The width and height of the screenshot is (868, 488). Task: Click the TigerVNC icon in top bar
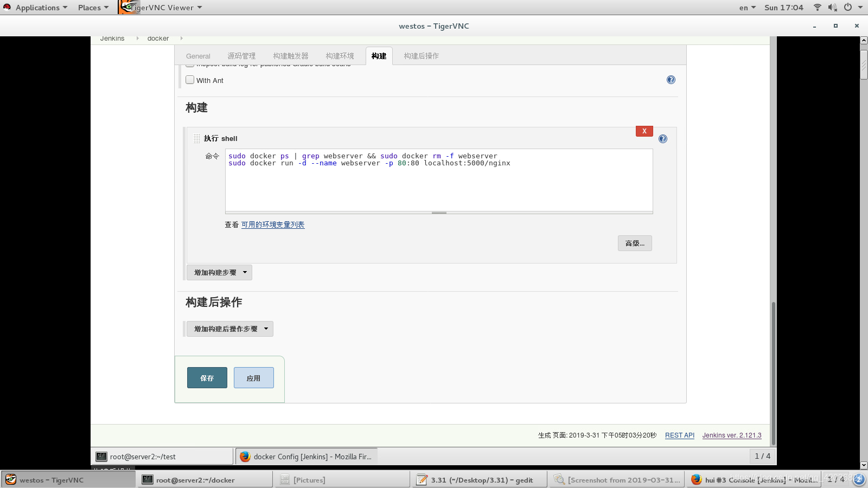pos(129,7)
